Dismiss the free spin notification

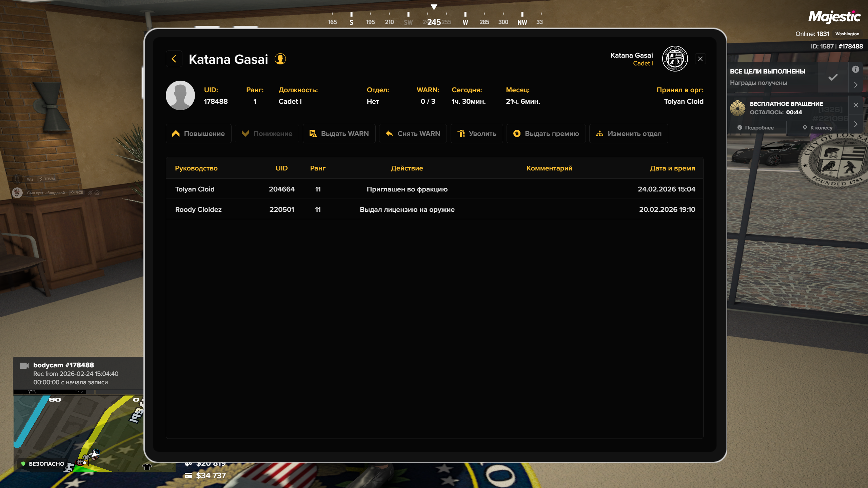click(856, 105)
